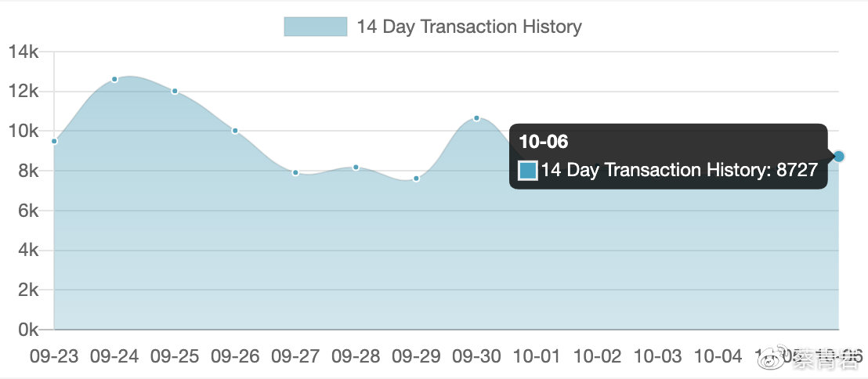Click the 8727 tooltip value text

tap(797, 170)
